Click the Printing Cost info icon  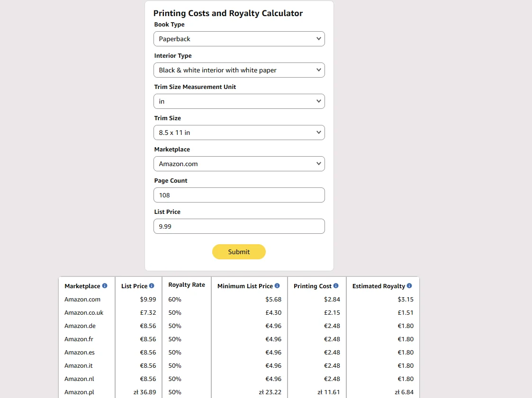click(336, 286)
